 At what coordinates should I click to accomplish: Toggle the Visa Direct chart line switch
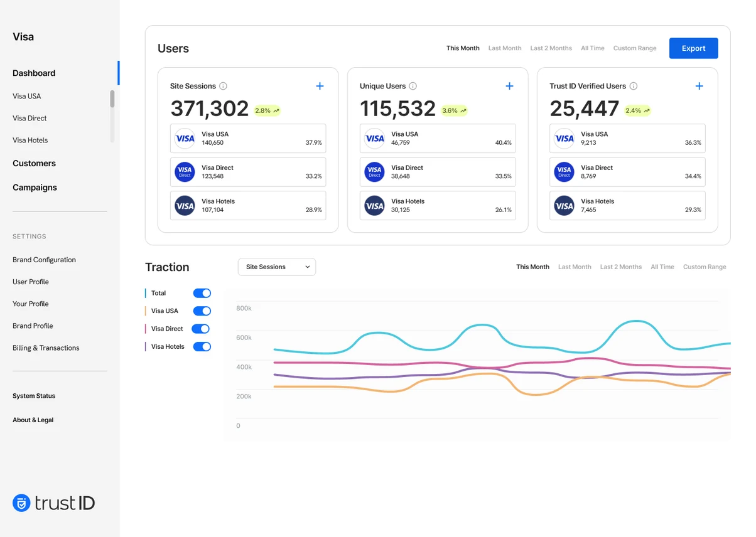200,329
